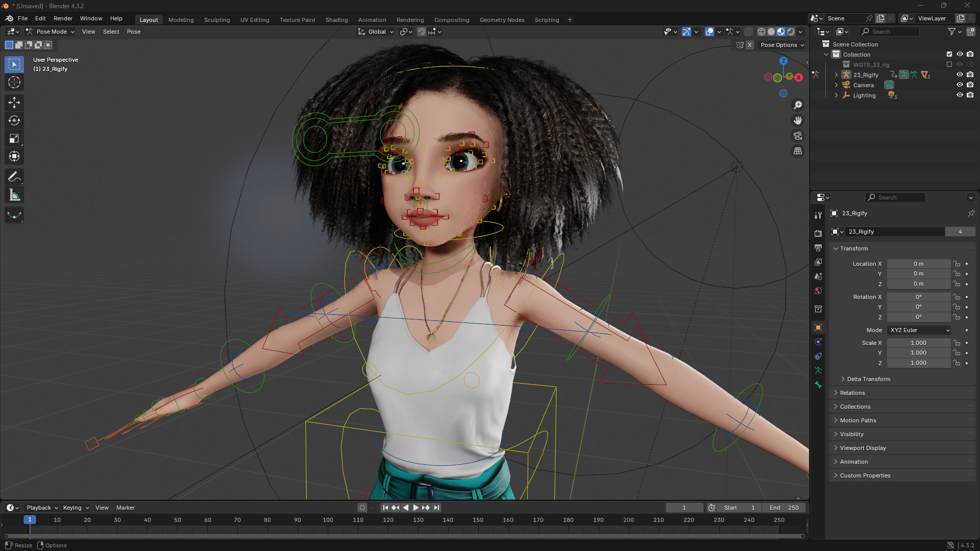Image resolution: width=980 pixels, height=551 pixels.
Task: Click the Scale X value field
Action: [x=918, y=343]
